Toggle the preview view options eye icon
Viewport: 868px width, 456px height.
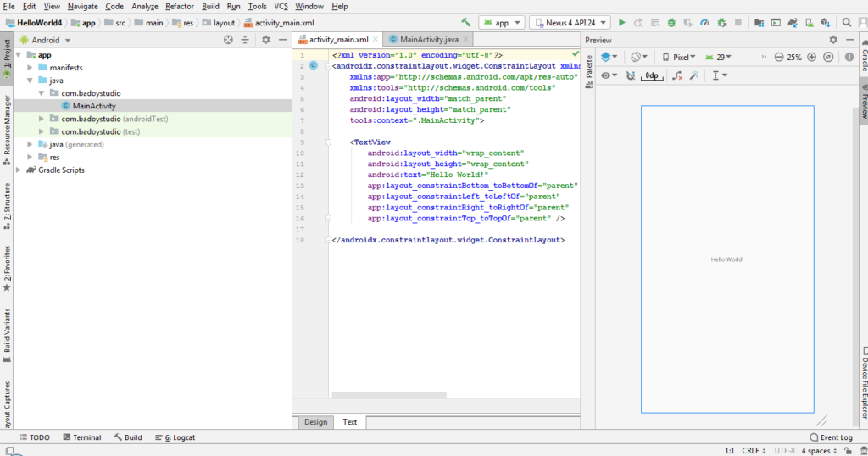tap(609, 75)
